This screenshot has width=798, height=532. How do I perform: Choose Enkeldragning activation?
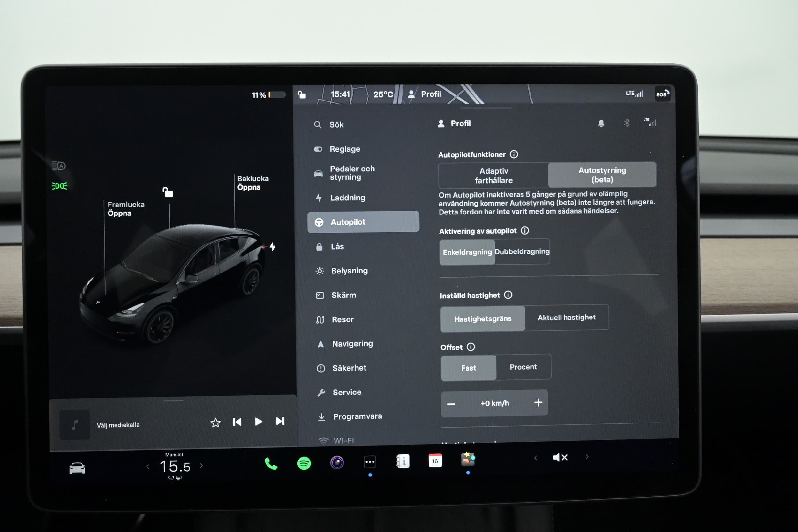pos(467,252)
